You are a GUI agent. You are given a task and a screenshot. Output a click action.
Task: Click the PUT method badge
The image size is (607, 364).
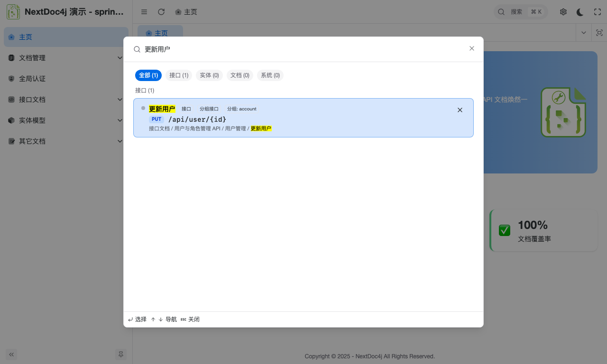(156, 119)
